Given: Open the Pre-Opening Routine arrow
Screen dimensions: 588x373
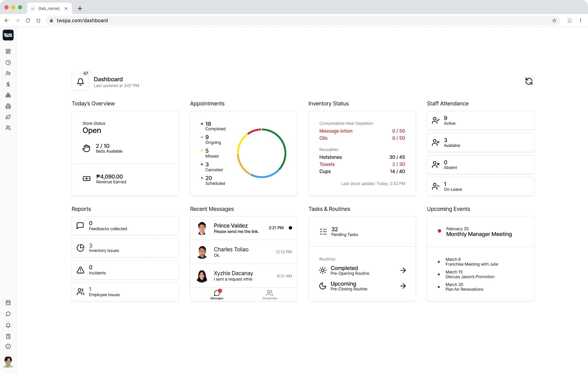Looking at the screenshot, I should click(x=403, y=270).
